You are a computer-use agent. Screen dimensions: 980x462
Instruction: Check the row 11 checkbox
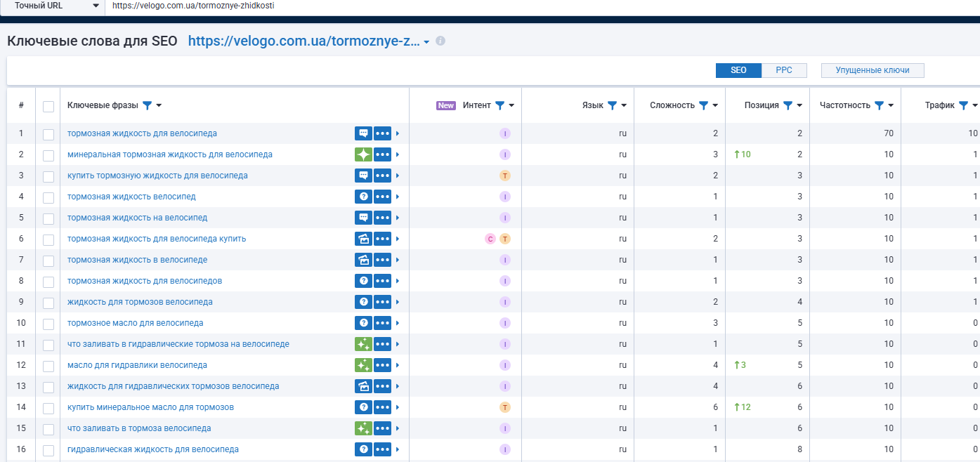click(x=48, y=345)
